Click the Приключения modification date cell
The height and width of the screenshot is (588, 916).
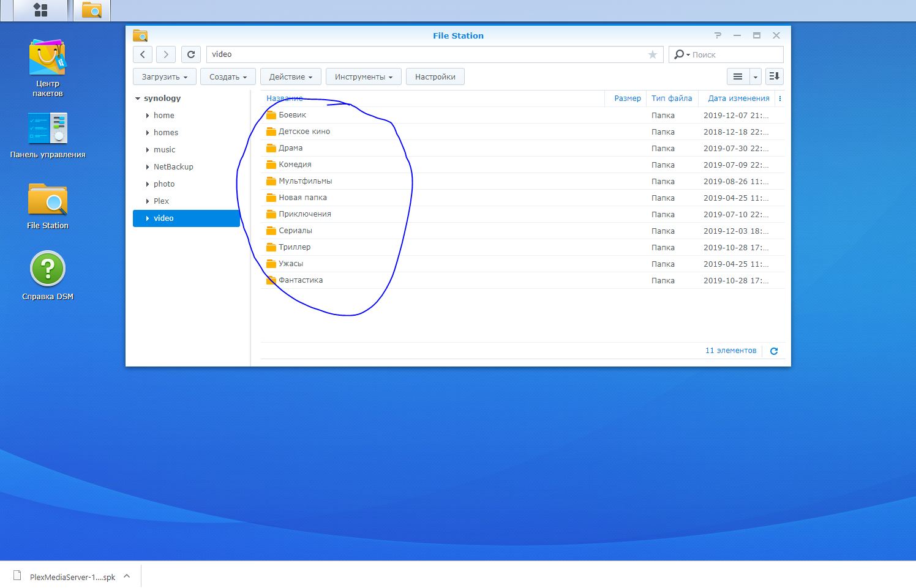736,214
